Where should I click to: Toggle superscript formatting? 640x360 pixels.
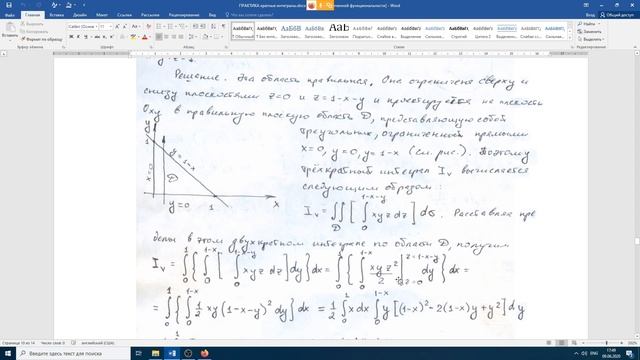click(x=112, y=37)
